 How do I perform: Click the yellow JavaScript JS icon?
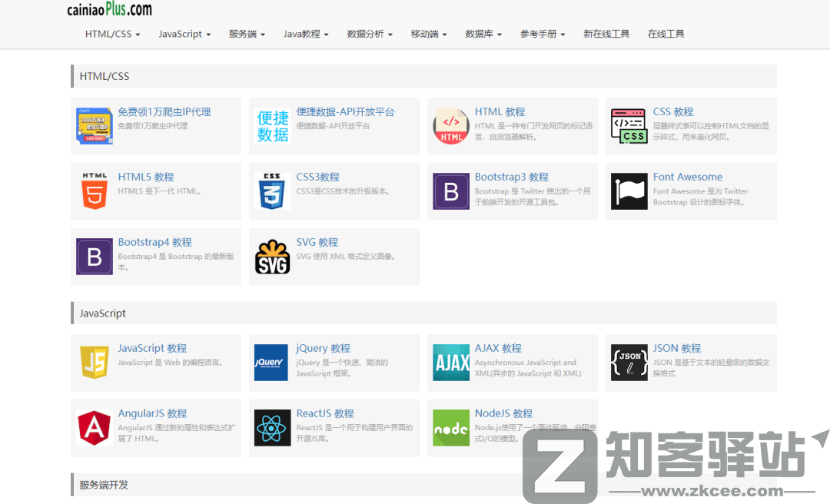[95, 363]
